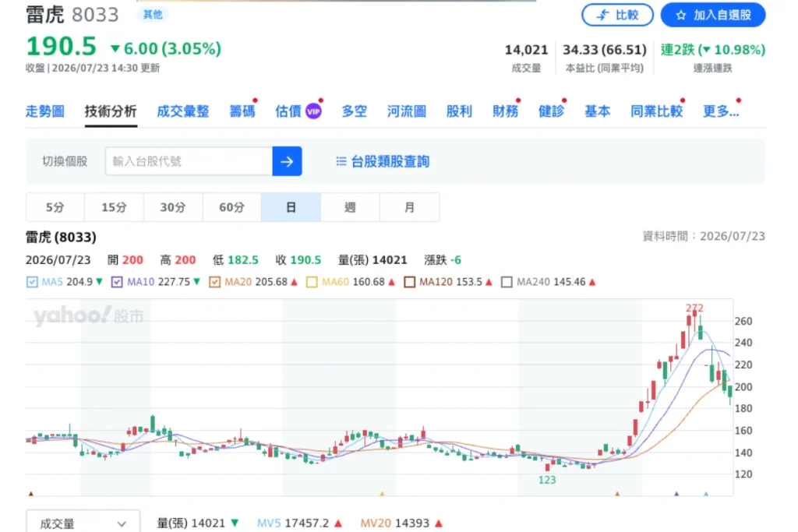798x532 pixels.
Task: Select the 月 monthly interval
Action: pos(410,207)
